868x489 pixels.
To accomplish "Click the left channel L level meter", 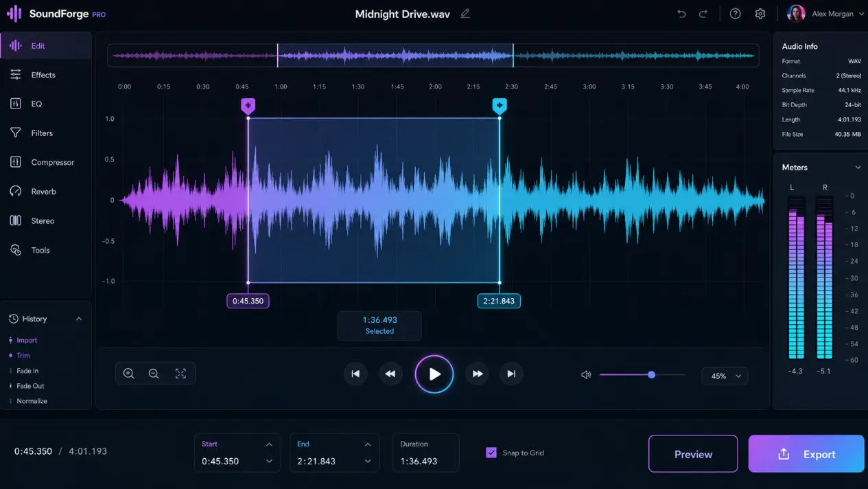I will click(796, 277).
